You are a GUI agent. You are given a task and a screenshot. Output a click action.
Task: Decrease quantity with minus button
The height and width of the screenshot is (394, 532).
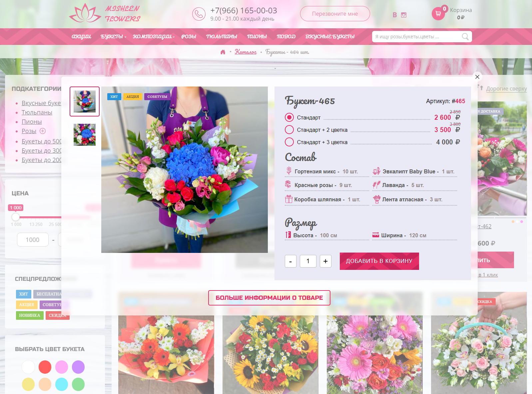[290, 261]
